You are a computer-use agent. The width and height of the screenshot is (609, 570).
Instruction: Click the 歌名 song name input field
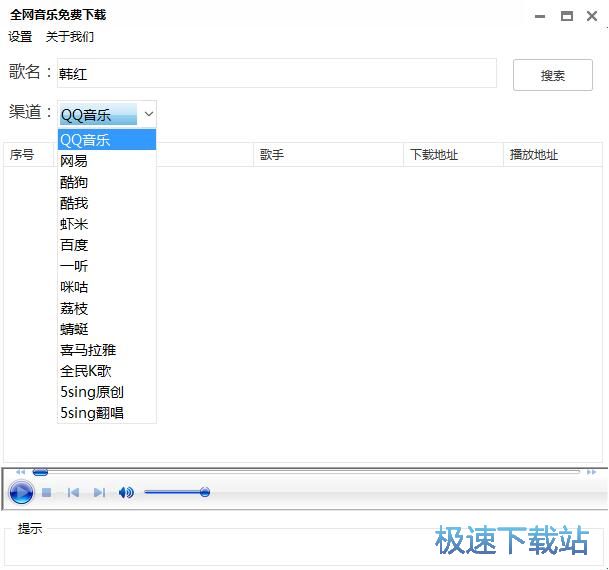(276, 73)
